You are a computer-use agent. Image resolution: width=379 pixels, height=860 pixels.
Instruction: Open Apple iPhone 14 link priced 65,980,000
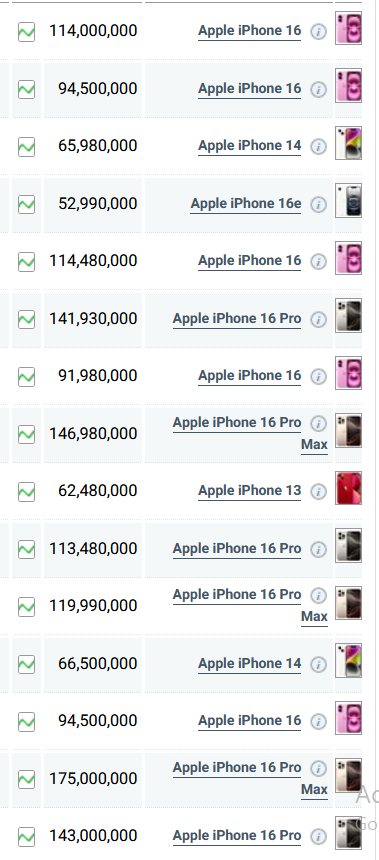pos(250,146)
